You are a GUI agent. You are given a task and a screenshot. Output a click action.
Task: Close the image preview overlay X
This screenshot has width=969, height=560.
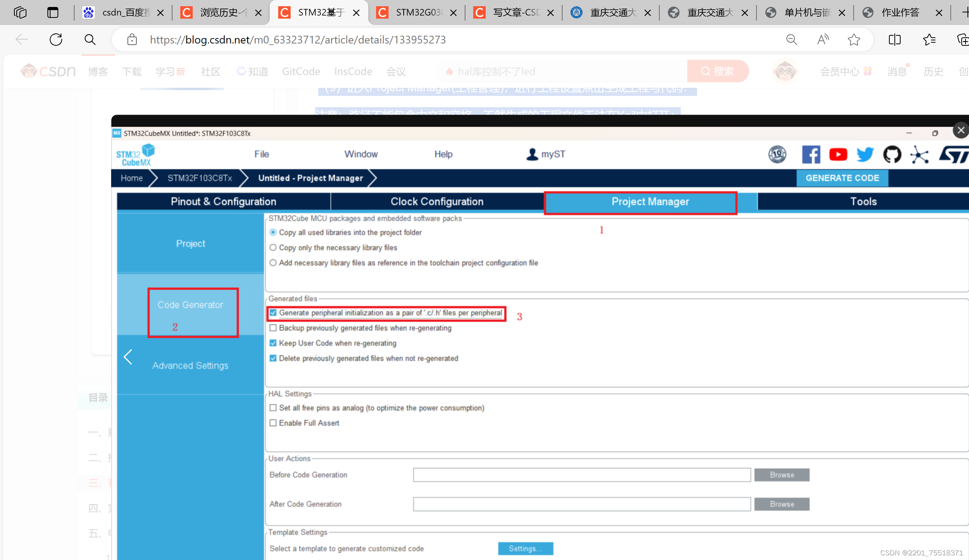[961, 130]
